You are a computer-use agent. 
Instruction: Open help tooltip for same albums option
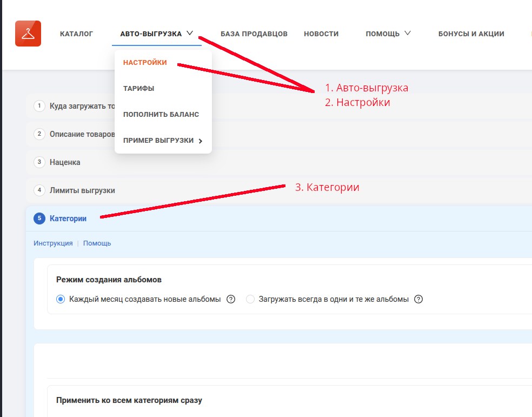[418, 299]
